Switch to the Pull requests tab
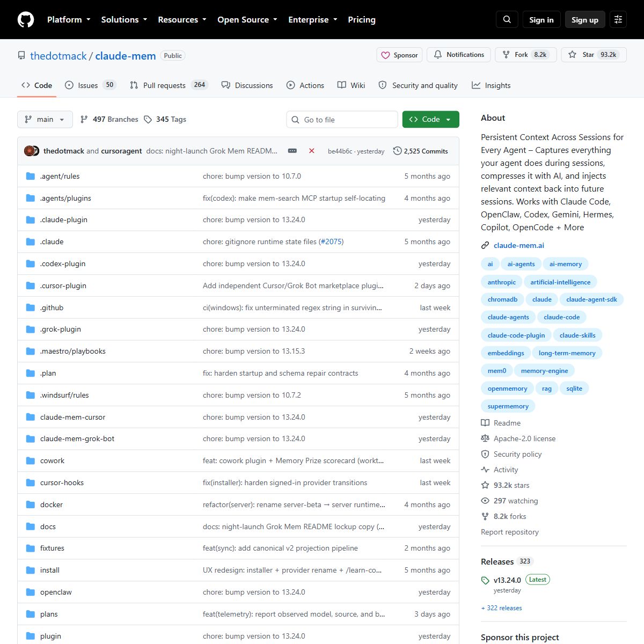The image size is (644, 644). (169, 85)
